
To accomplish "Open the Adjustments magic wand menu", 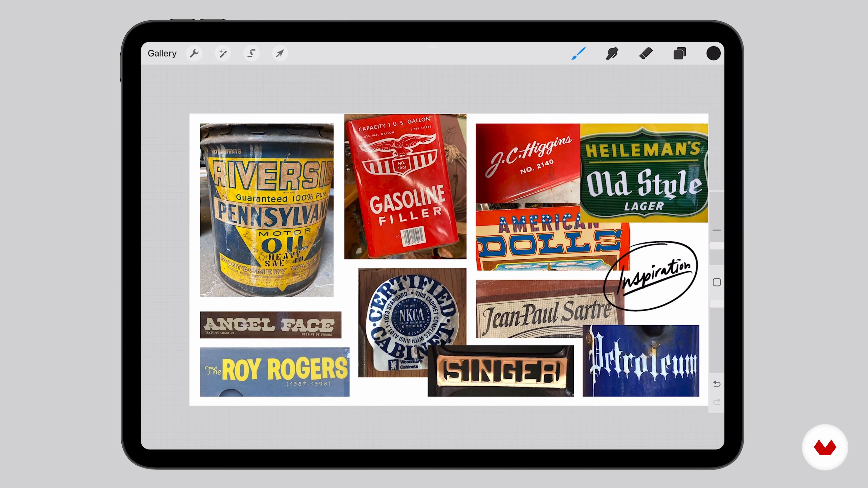I will (x=223, y=53).
